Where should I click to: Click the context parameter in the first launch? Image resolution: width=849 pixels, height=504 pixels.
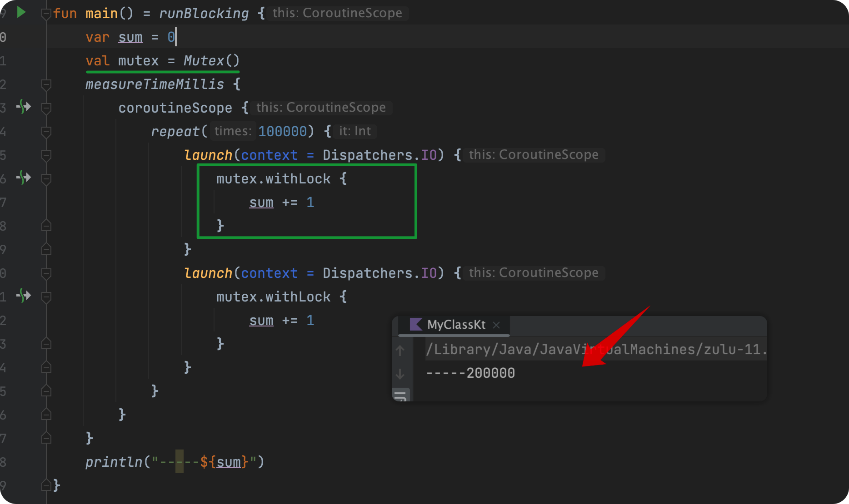click(269, 155)
